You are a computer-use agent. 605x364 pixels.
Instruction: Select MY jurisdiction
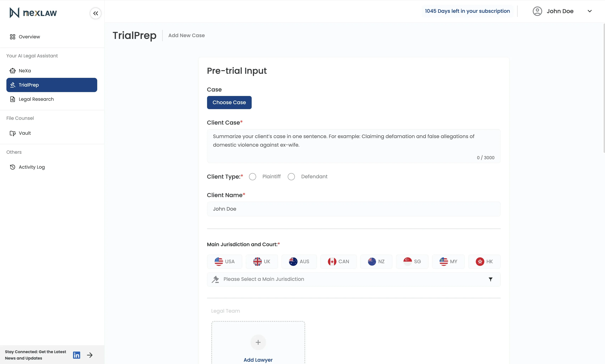pos(448,261)
